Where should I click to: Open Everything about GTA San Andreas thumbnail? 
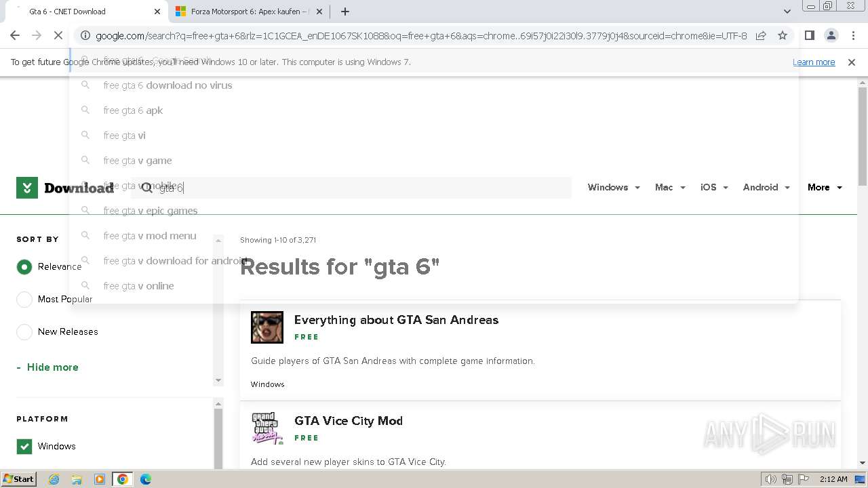[x=267, y=327]
